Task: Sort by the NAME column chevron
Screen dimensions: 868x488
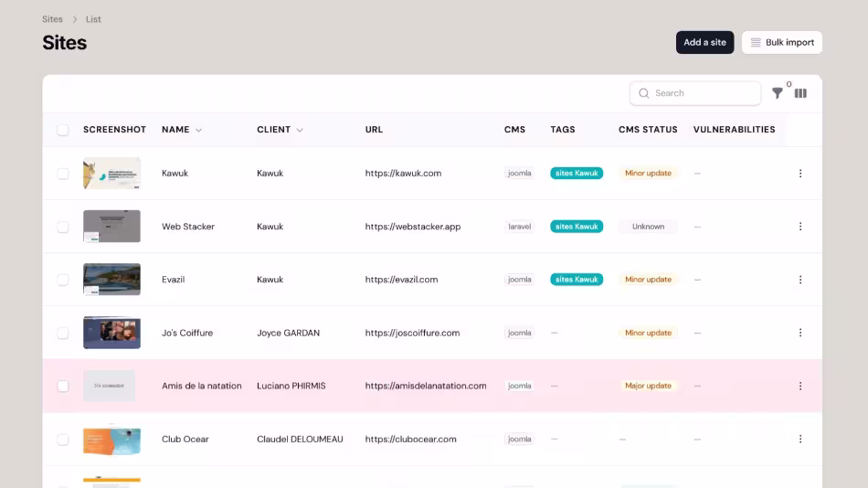Action: click(199, 130)
